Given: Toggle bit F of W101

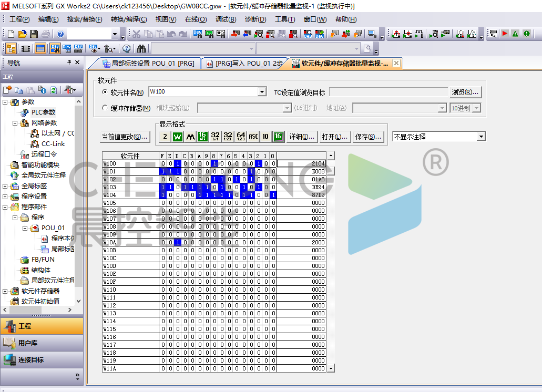Looking at the screenshot, I should [163, 171].
